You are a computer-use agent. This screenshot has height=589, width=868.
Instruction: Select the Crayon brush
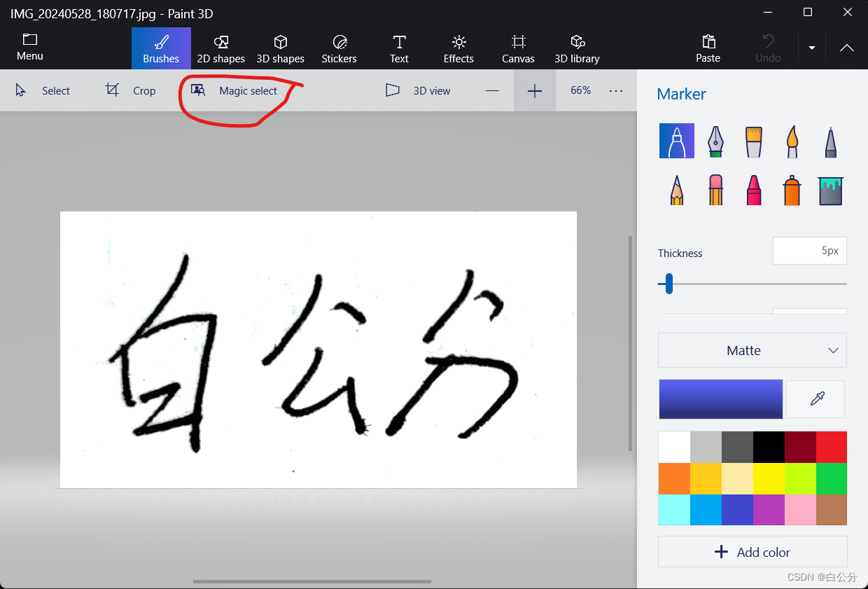pos(753,189)
